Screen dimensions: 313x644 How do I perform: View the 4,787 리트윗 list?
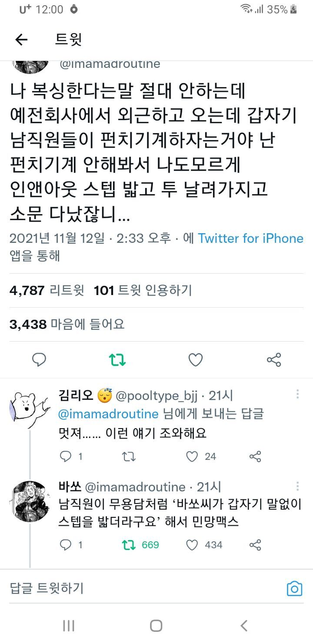tap(47, 290)
